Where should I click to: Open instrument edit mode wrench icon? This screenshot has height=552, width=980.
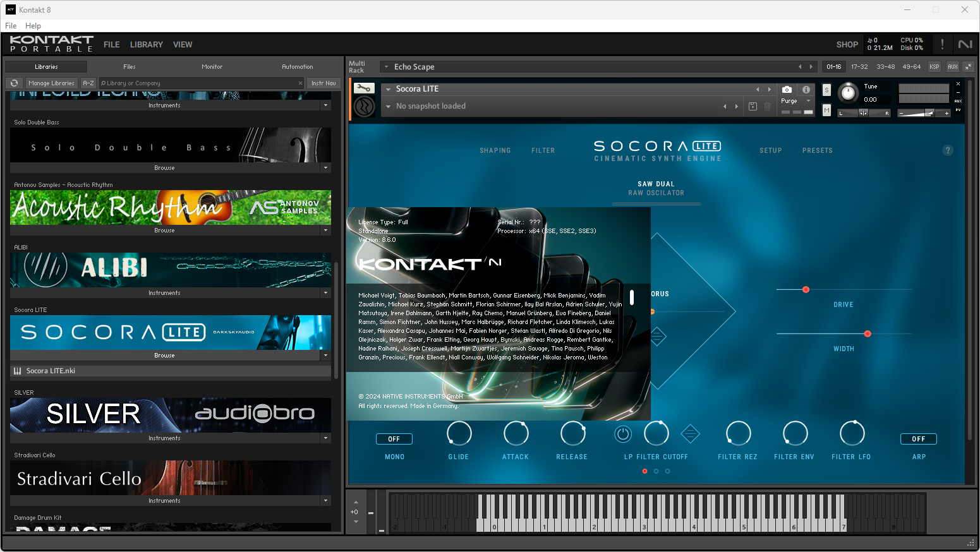pyautogui.click(x=364, y=88)
